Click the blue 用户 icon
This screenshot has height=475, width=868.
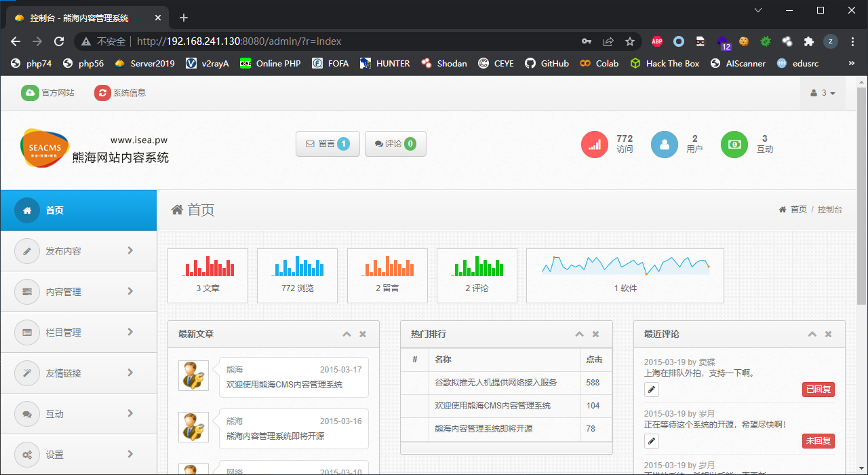pos(665,145)
